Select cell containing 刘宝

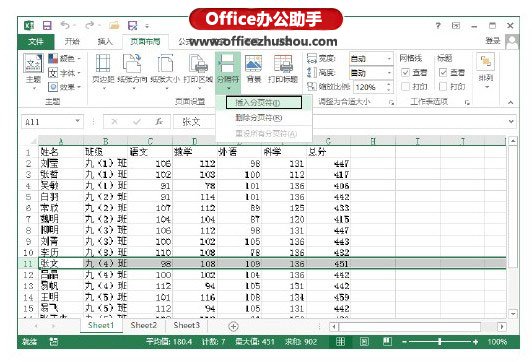point(61,164)
